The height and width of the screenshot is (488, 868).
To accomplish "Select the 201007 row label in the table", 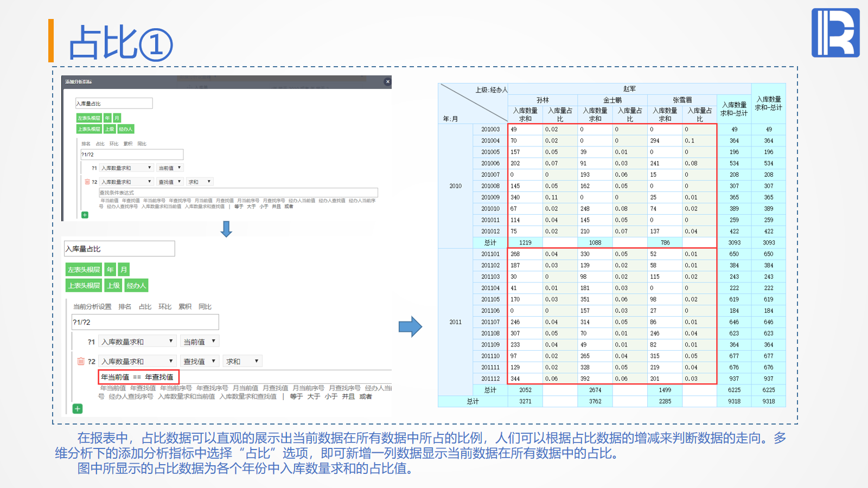I will coord(490,175).
